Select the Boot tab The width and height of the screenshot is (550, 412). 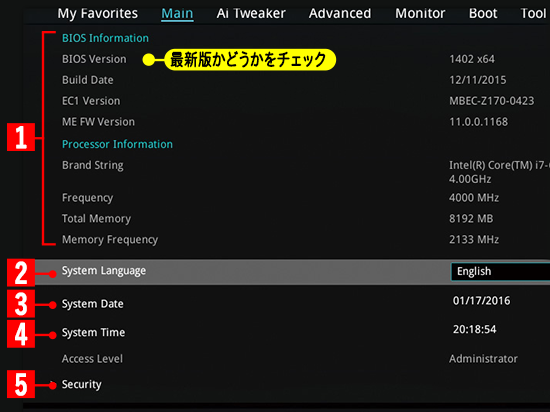pos(483,13)
